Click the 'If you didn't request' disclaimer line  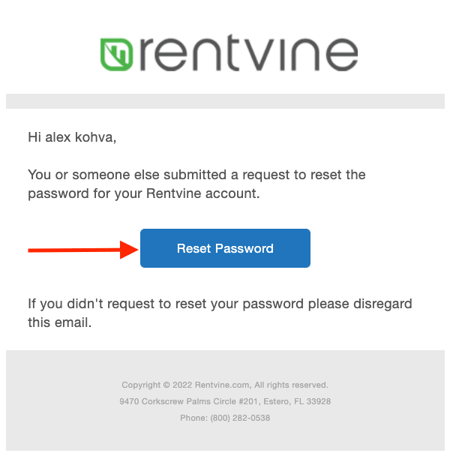tap(220, 304)
